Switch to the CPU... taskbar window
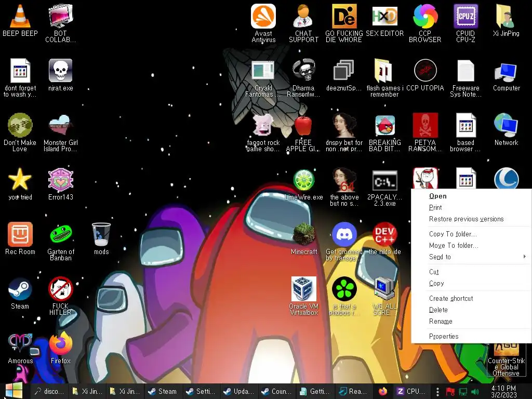532x399 pixels. [x=411, y=392]
